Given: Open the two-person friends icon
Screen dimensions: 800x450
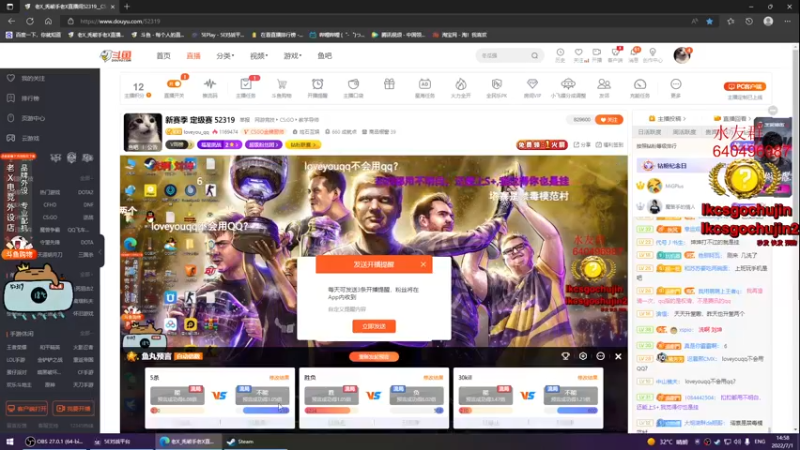Looking at the screenshot, I should (604, 84).
